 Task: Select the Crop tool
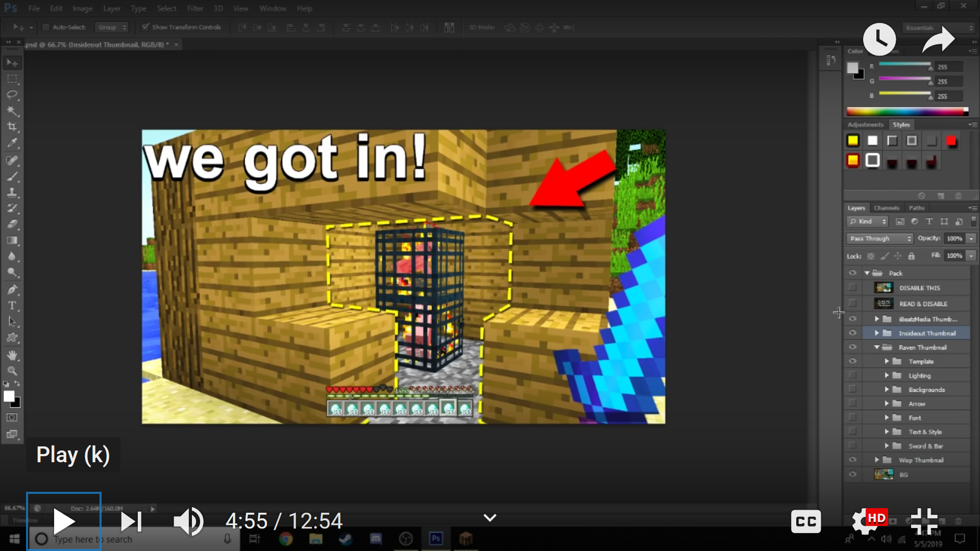tap(12, 127)
